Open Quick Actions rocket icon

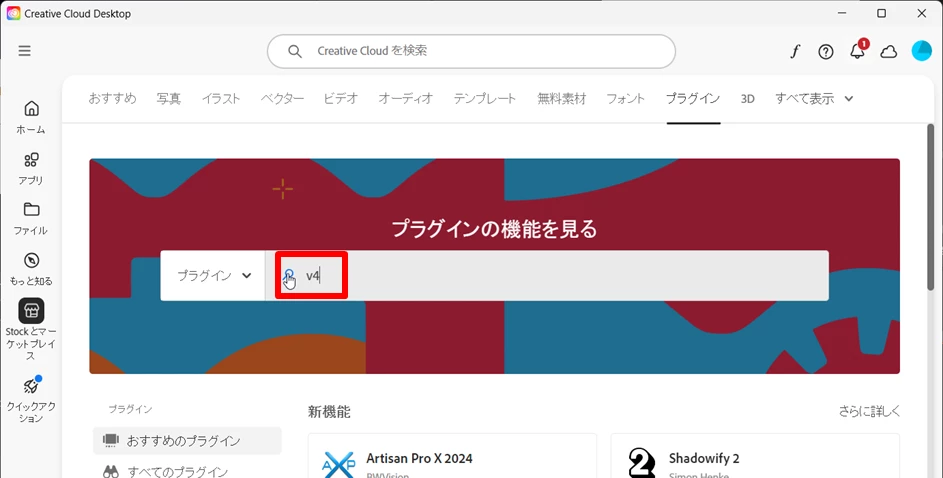click(31, 385)
